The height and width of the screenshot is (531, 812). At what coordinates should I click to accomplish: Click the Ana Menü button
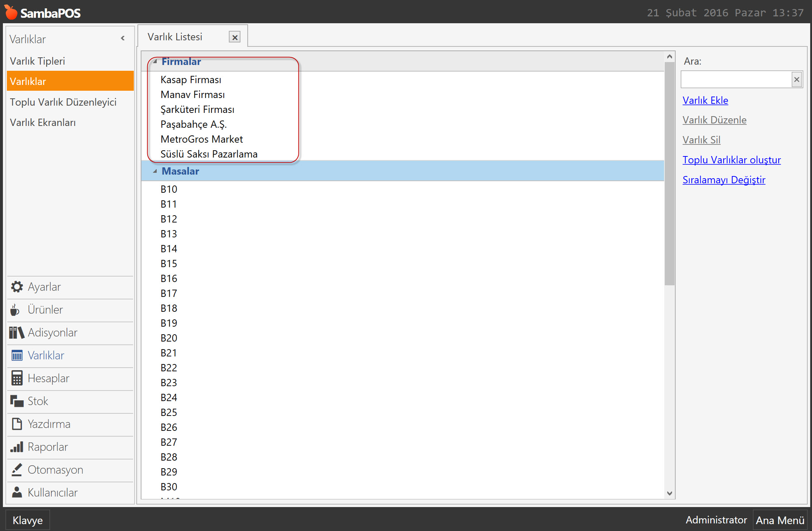click(x=780, y=520)
